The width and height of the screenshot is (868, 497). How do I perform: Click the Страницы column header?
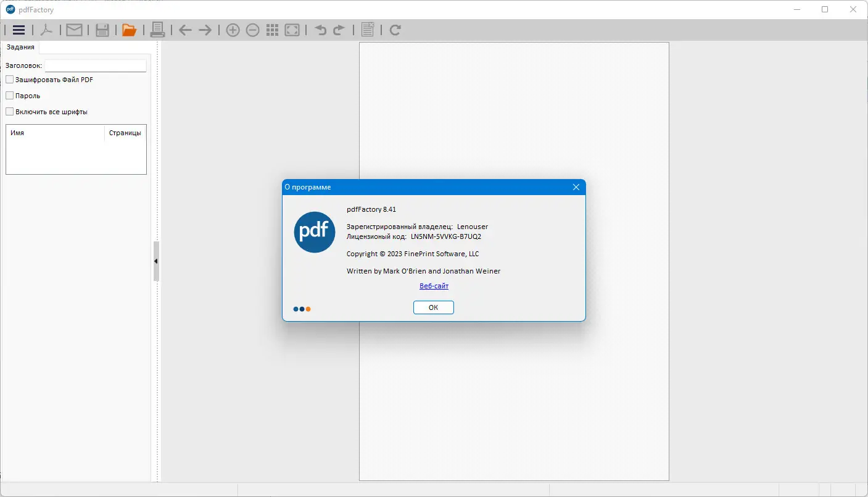125,133
